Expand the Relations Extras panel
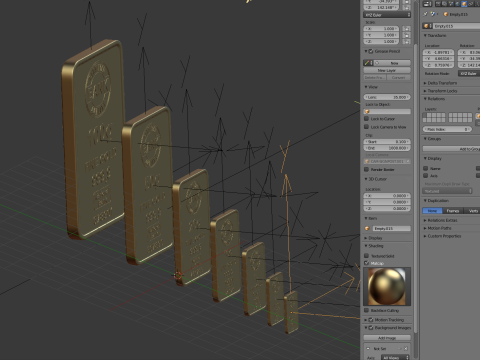 (425, 220)
